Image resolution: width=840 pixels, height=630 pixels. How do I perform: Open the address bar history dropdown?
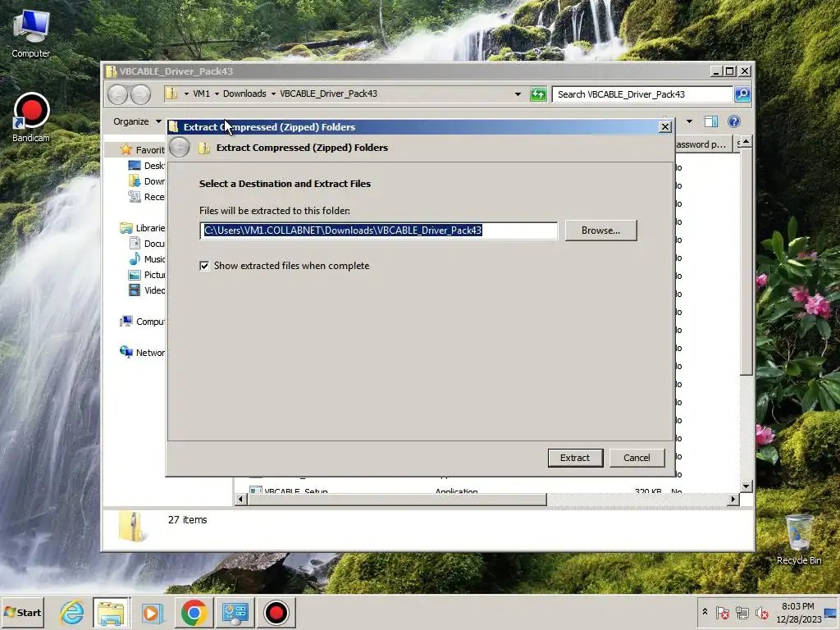(x=518, y=94)
